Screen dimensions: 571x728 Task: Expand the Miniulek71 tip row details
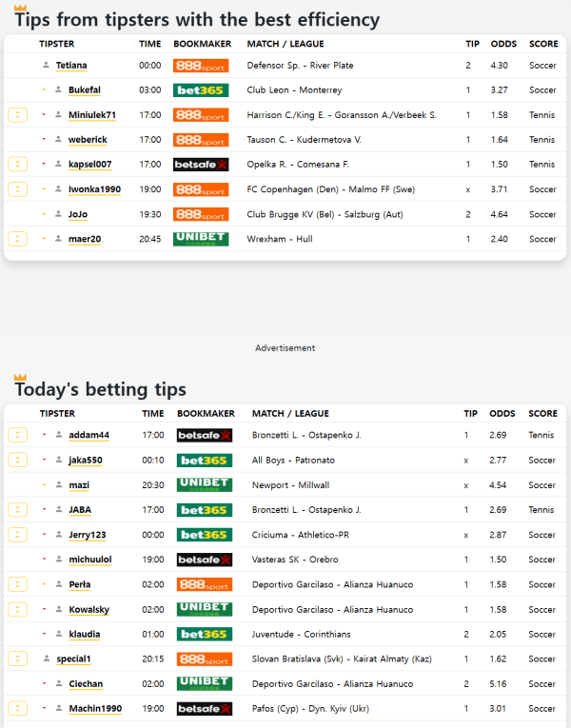[17, 115]
